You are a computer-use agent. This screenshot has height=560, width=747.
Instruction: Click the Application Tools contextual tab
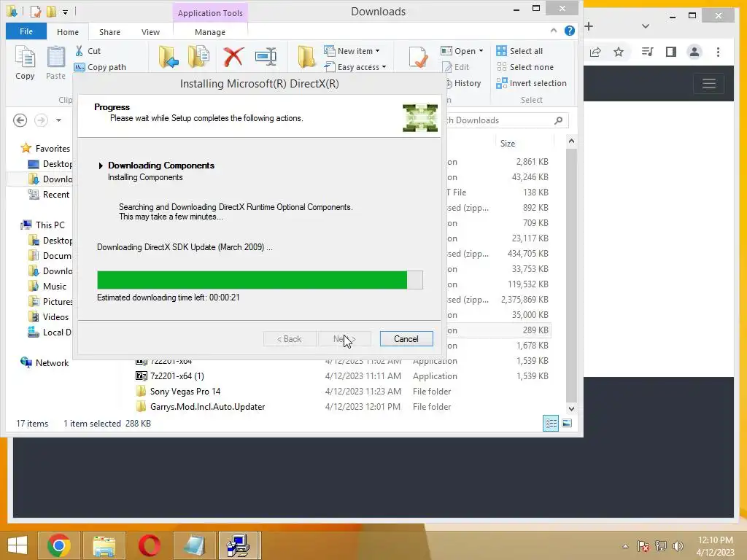pyautogui.click(x=210, y=13)
